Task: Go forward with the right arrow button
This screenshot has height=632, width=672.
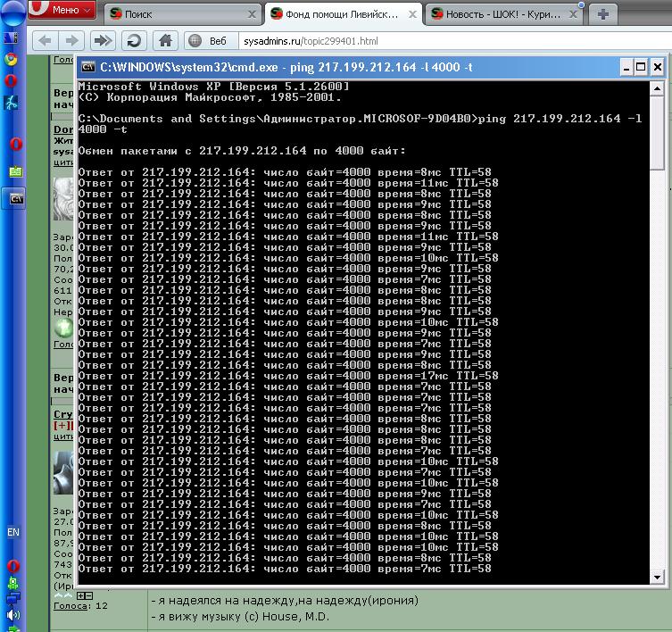Action: click(x=71, y=41)
